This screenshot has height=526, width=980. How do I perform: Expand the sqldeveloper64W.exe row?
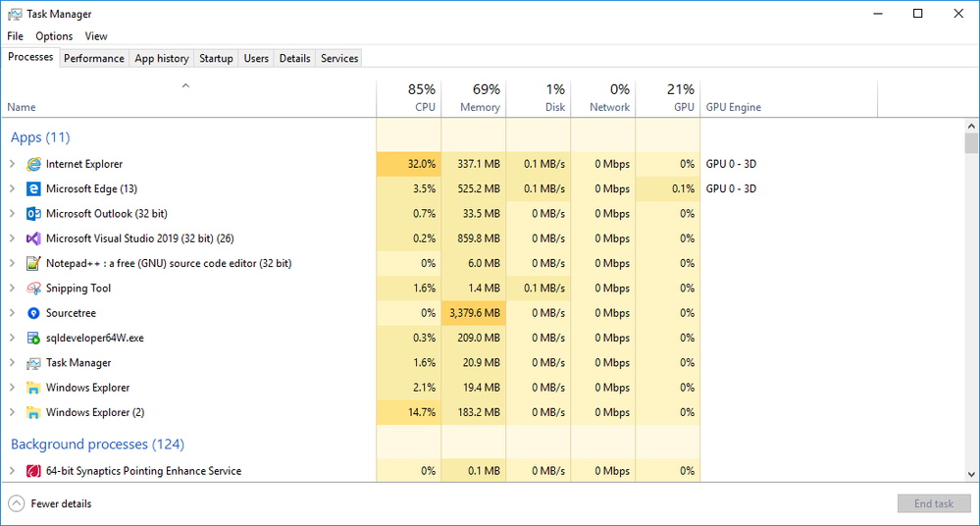(12, 338)
